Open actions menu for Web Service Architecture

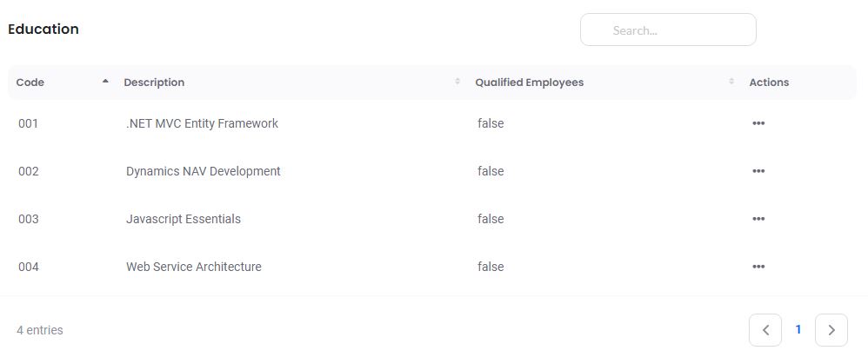click(x=758, y=267)
